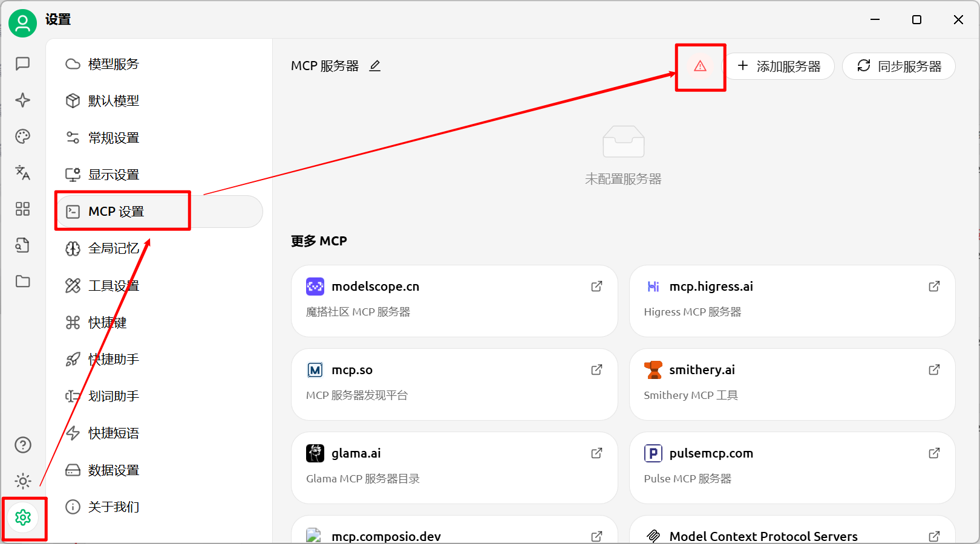This screenshot has height=544, width=980.
Task: Open external link on smithery.ai card
Action: [x=934, y=370]
